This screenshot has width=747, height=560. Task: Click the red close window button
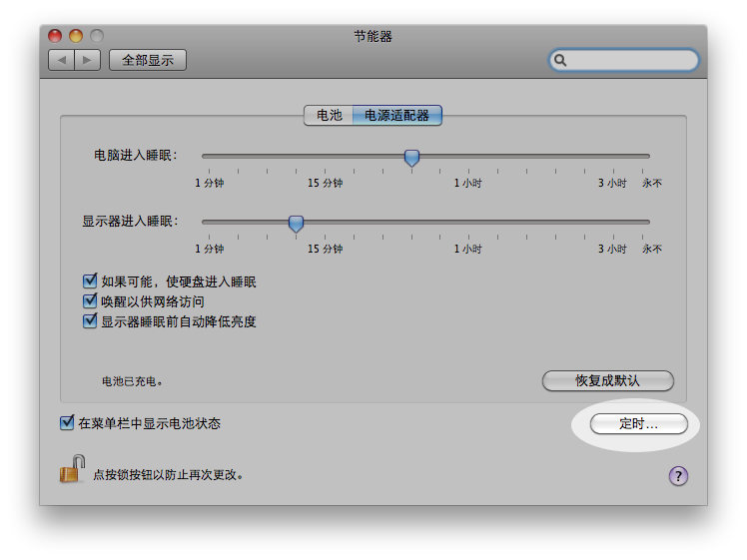click(x=55, y=36)
